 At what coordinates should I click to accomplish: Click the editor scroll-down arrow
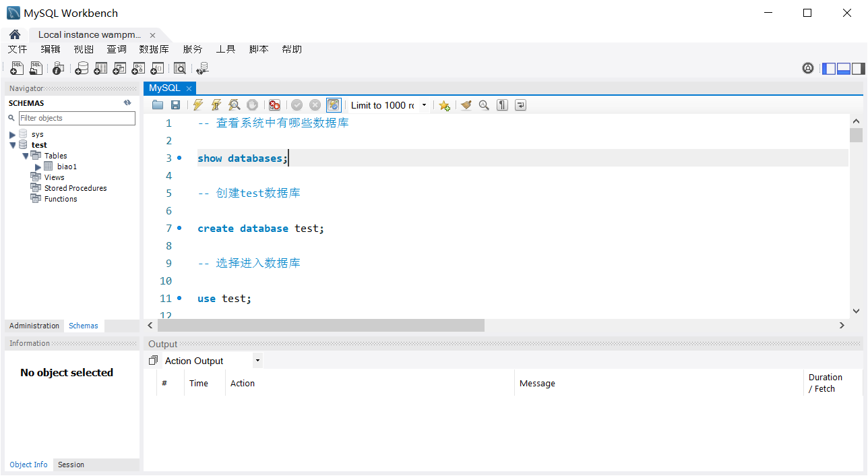click(856, 311)
